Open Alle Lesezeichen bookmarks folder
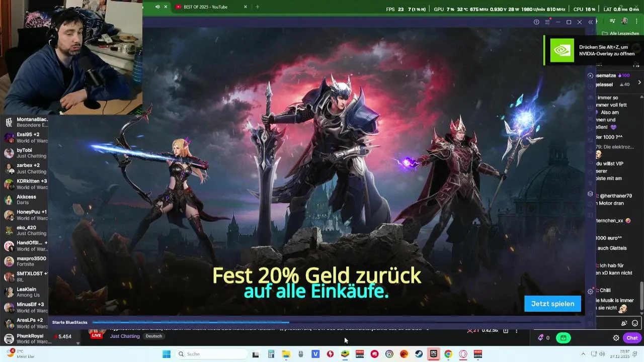This screenshot has height=362, width=644. (620, 33)
